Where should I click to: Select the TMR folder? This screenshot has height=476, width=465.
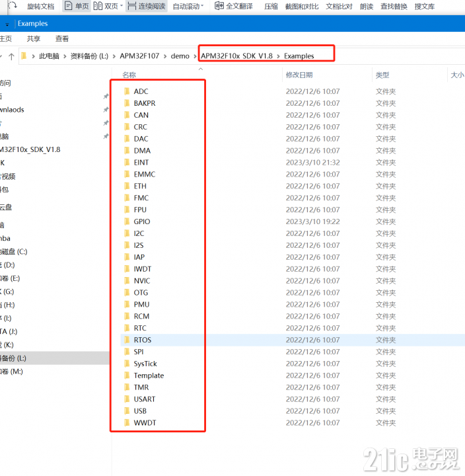click(x=141, y=387)
